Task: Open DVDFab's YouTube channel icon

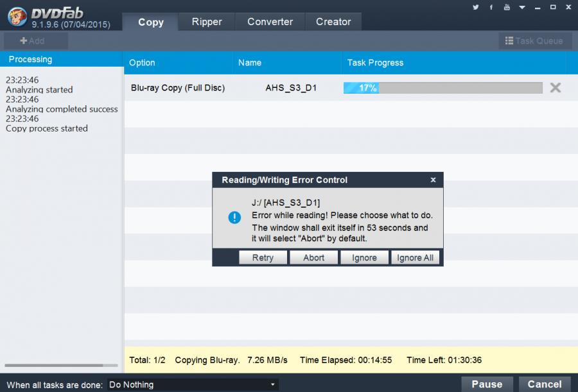Action: 507,7
